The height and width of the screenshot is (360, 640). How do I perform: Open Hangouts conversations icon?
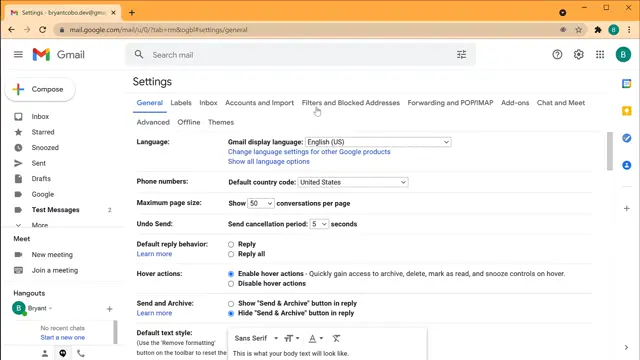[63, 353]
